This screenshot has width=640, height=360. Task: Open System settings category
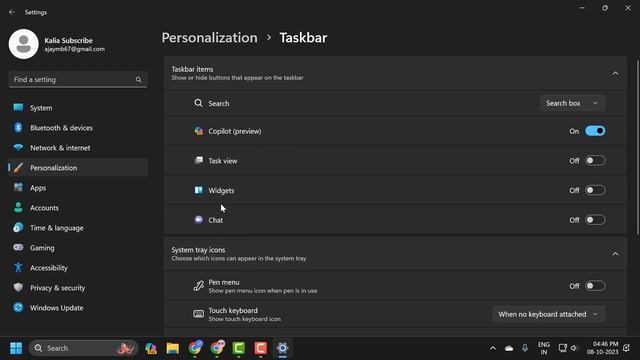[78, 108]
